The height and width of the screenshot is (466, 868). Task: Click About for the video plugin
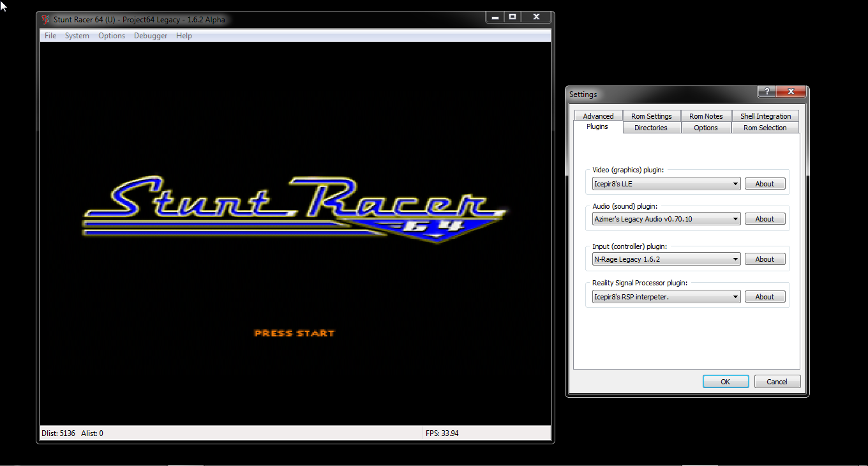pos(765,184)
